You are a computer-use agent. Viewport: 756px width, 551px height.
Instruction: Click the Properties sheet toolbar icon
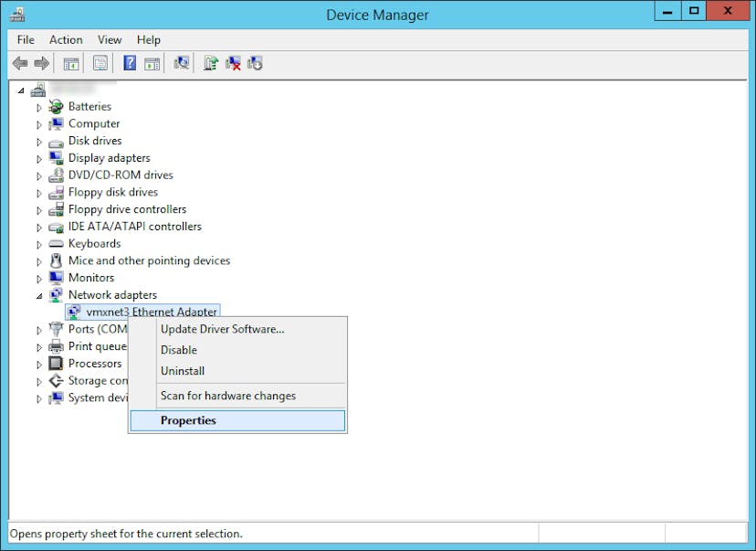click(100, 63)
